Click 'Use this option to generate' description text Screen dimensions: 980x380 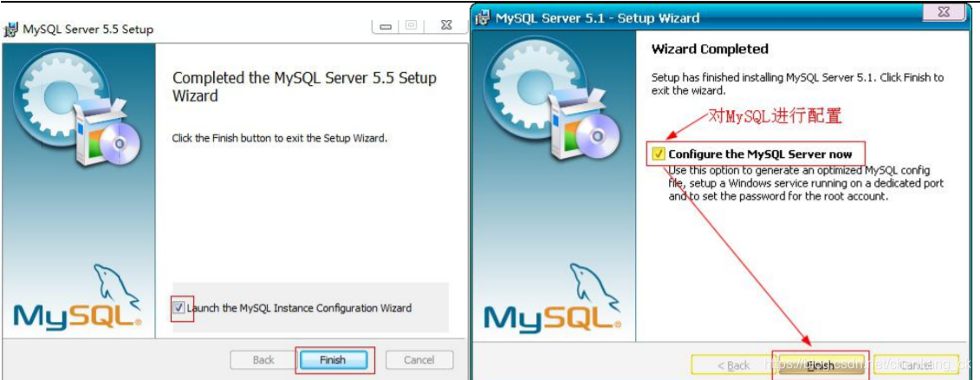806,183
